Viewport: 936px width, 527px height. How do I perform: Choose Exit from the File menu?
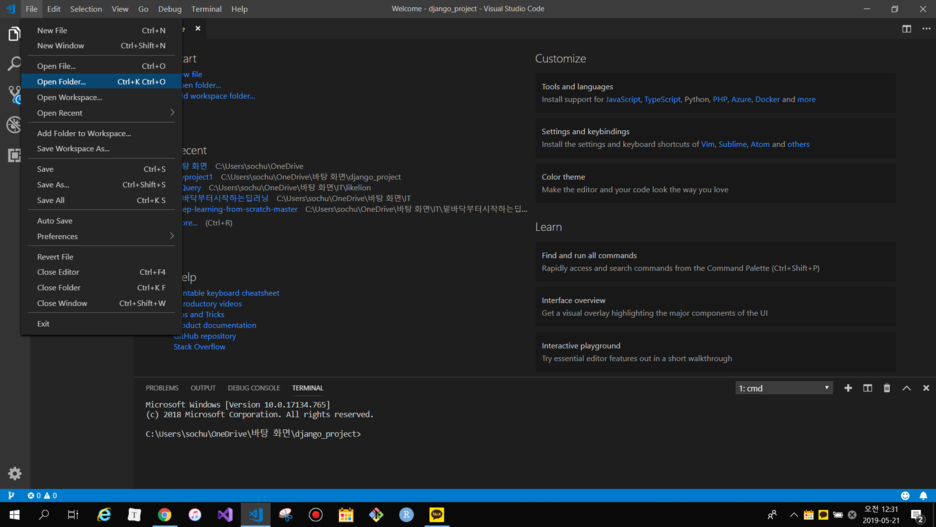[x=99, y=323]
